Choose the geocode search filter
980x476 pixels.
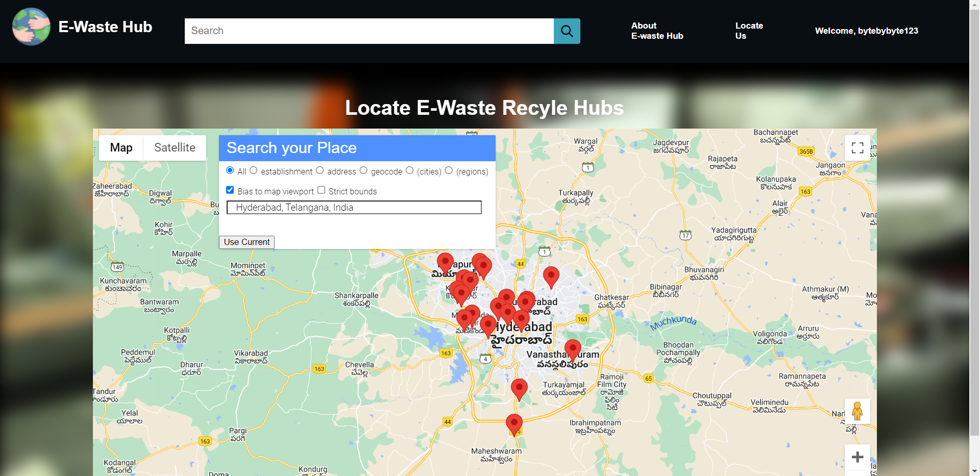tap(363, 170)
